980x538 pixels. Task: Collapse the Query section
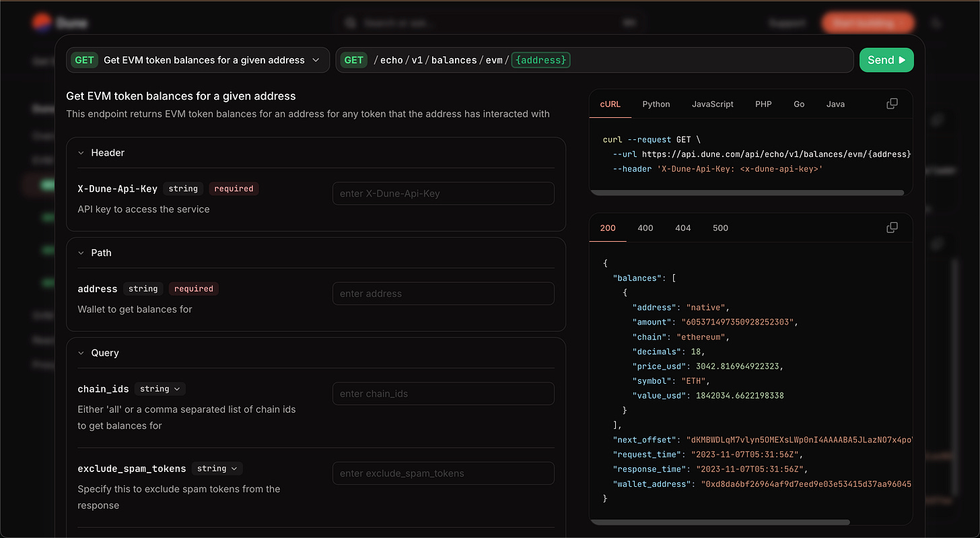(x=81, y=353)
